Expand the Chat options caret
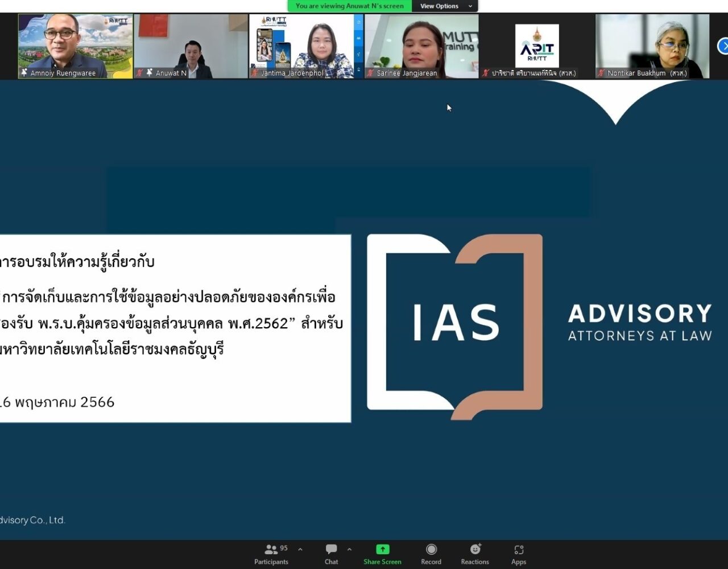 pos(349,550)
